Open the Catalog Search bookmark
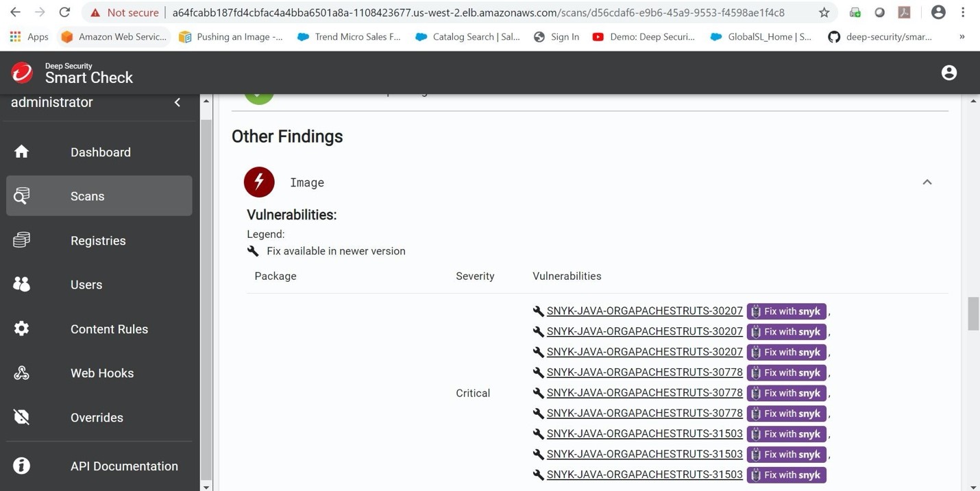Viewport: 980px width, 491px height. click(467, 37)
